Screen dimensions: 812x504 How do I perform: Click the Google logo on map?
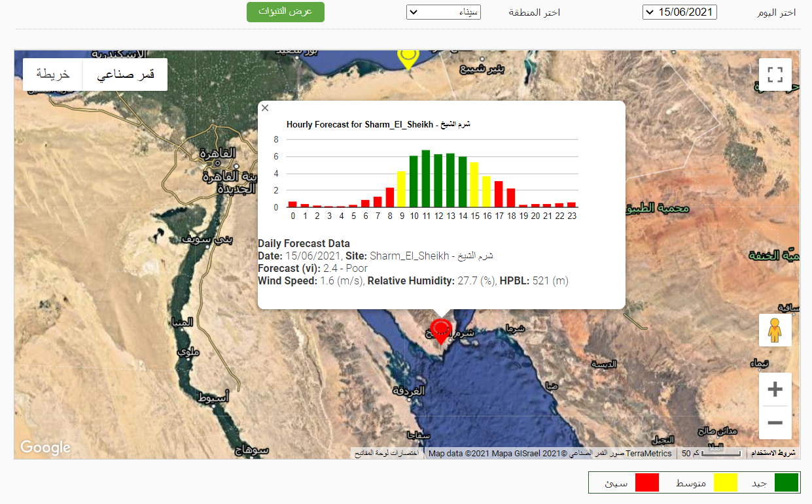tap(45, 447)
